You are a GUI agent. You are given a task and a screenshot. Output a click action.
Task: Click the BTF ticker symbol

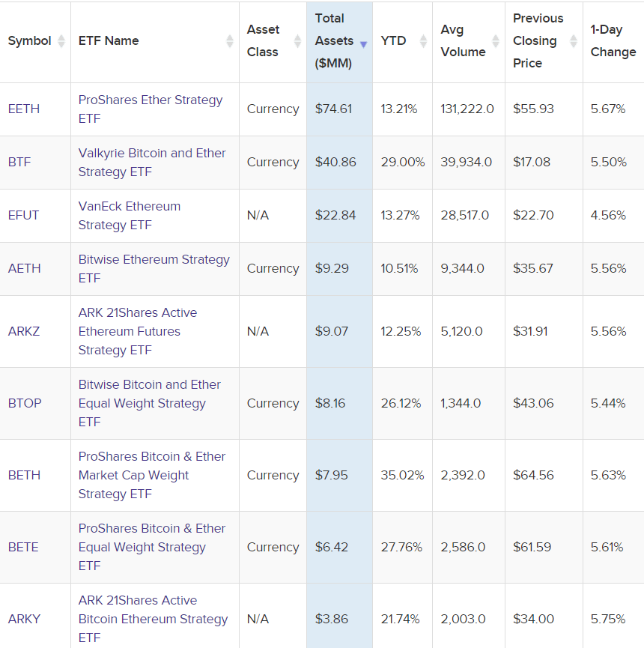(x=19, y=162)
